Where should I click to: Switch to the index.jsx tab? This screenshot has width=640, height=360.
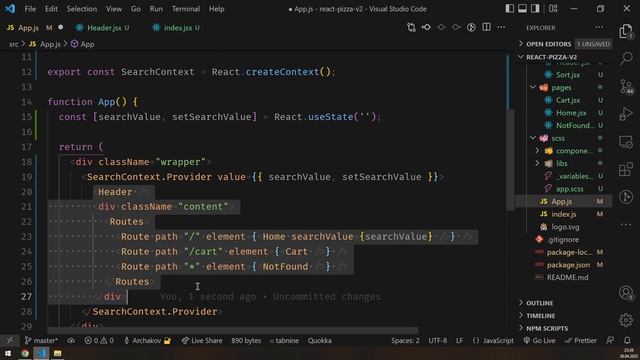click(x=176, y=27)
